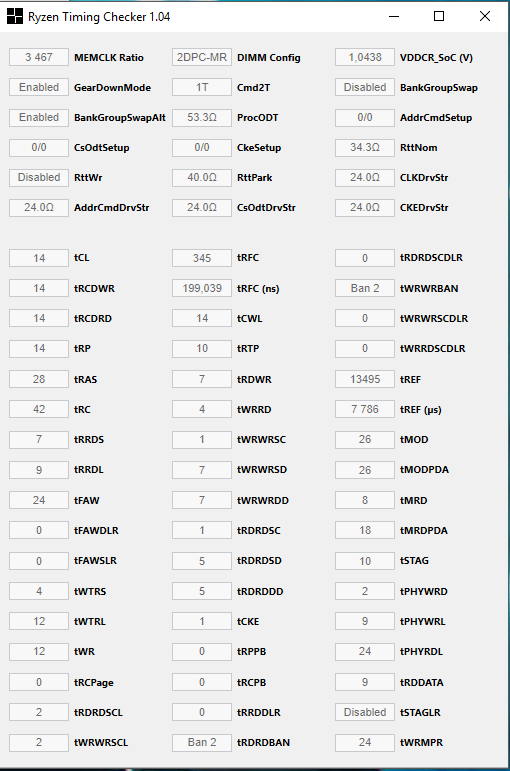
Task: Close the Ryzen Timing Checker window
Action: [485, 16]
